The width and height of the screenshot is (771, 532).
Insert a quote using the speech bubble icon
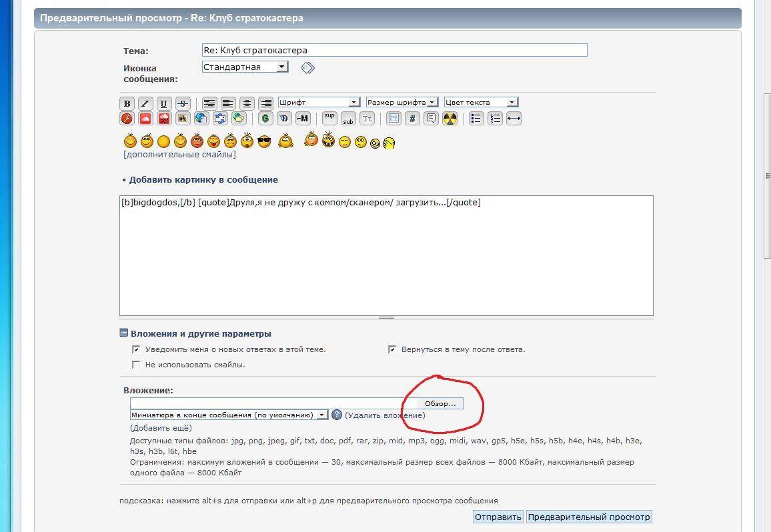(431, 119)
